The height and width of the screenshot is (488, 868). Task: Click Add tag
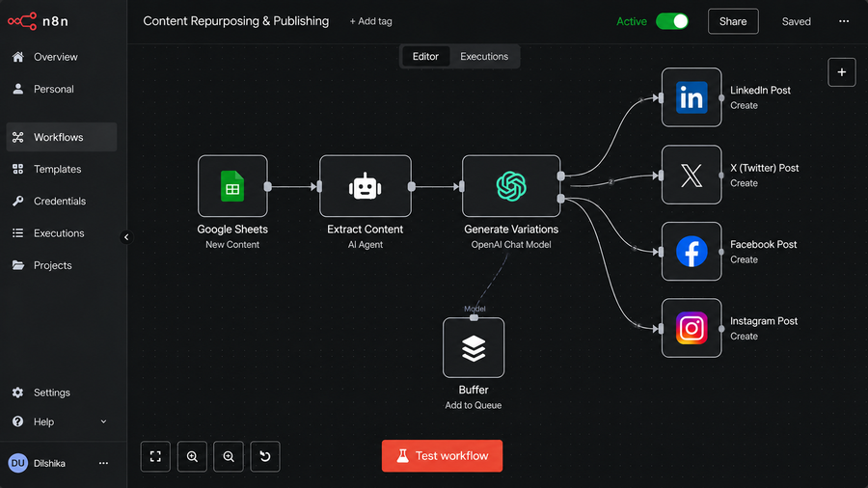pos(370,21)
